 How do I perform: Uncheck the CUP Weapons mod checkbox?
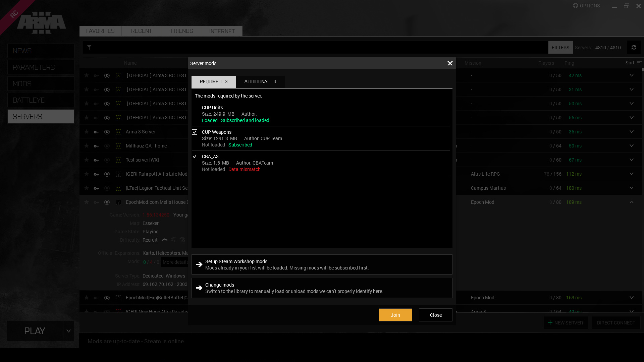click(195, 132)
